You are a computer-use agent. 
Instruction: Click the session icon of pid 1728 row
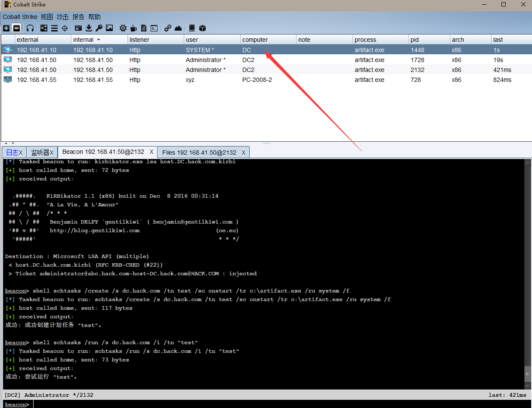pyautogui.click(x=8, y=60)
